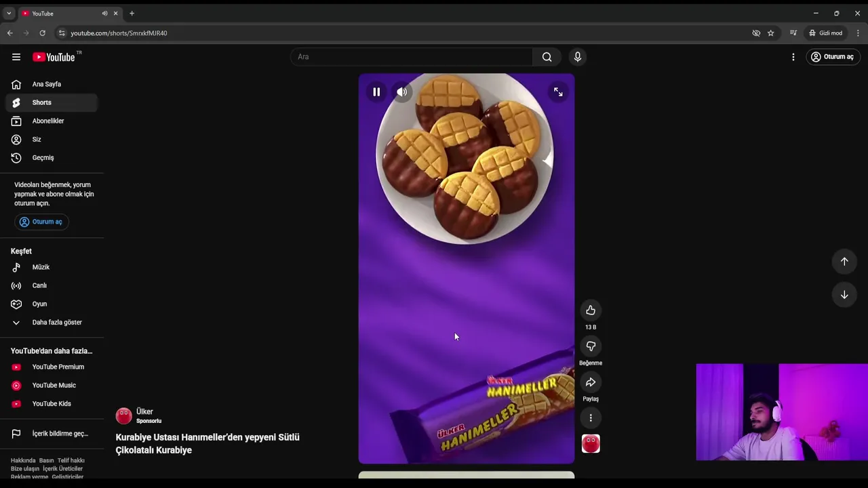Open YouTube settings three-dot menu
868x488 pixels.
point(793,57)
